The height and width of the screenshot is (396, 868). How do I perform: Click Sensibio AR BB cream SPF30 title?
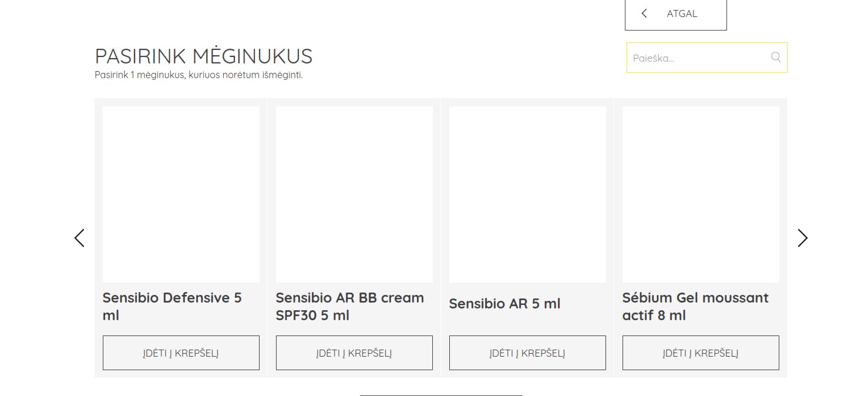tap(350, 307)
